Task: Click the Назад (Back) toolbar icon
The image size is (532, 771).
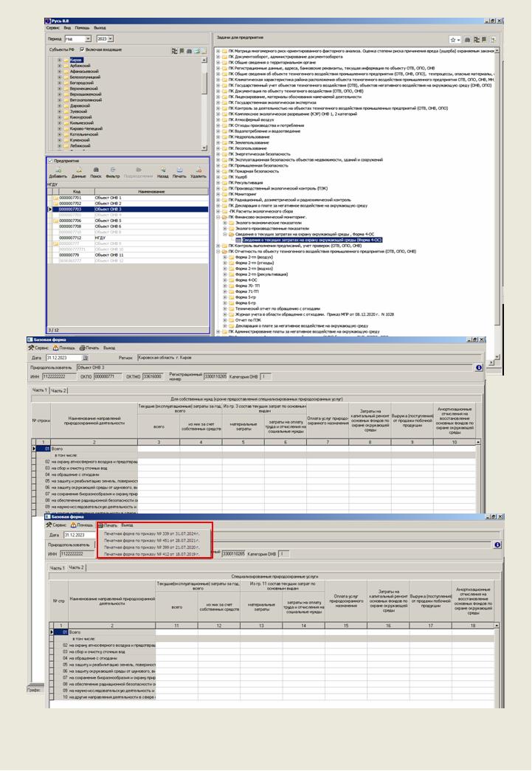Action: [x=162, y=170]
